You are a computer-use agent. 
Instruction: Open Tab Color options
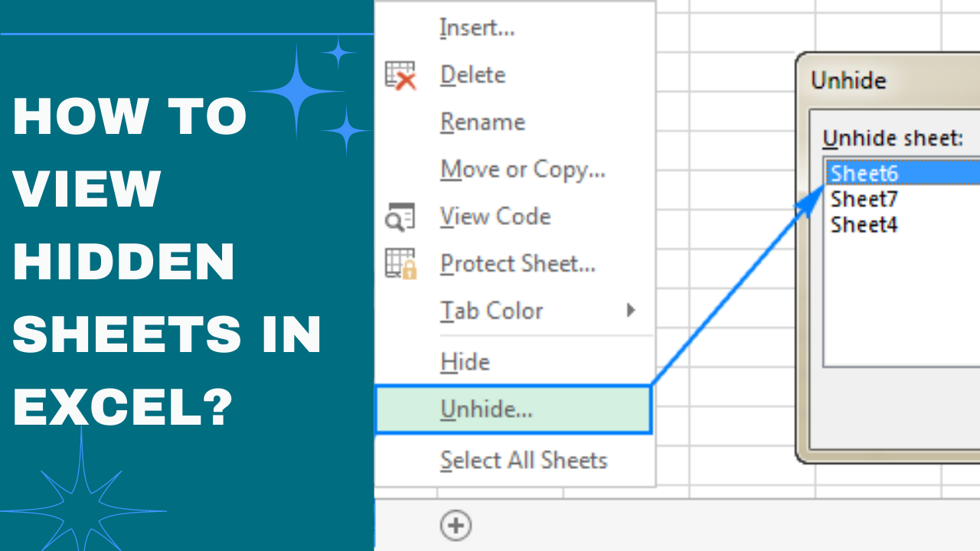492,311
